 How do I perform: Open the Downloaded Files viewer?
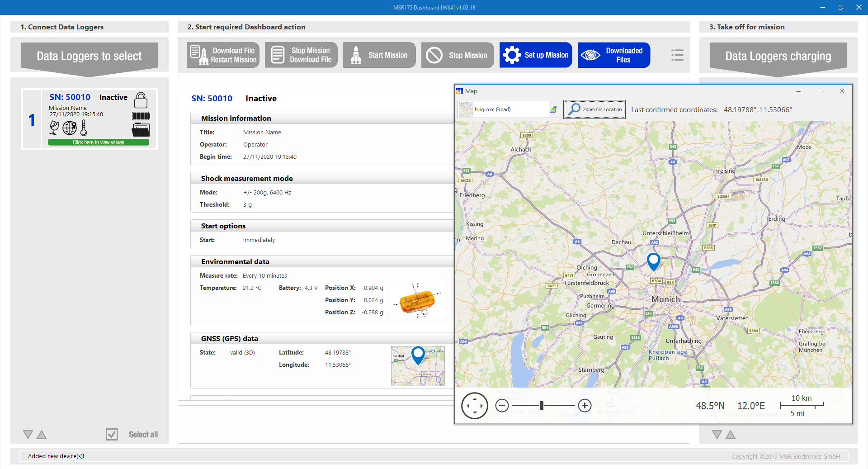613,55
